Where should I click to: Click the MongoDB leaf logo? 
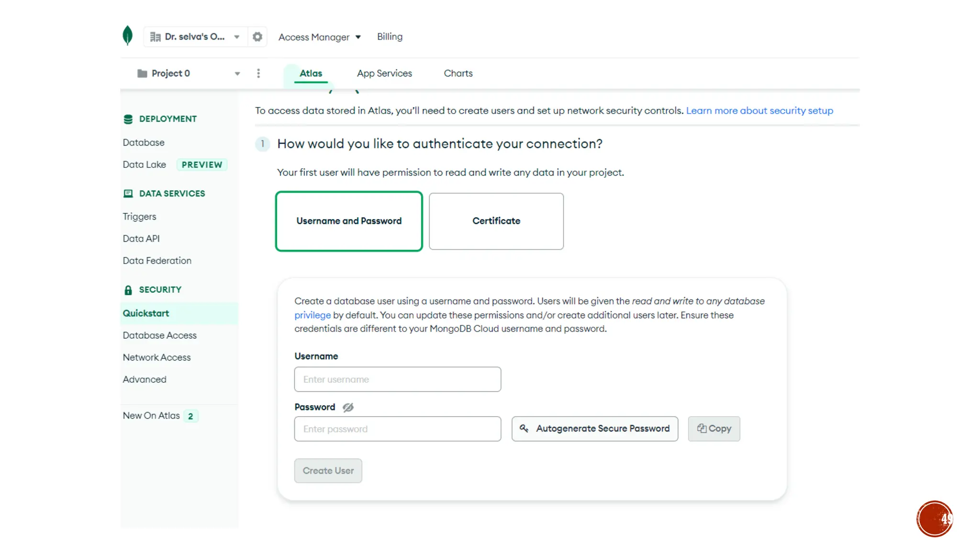point(127,35)
